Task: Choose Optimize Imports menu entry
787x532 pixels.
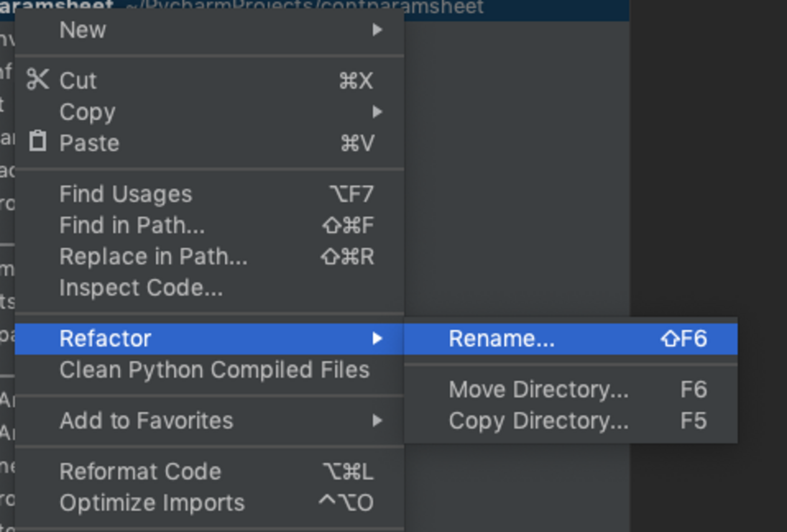Action: pos(152,503)
